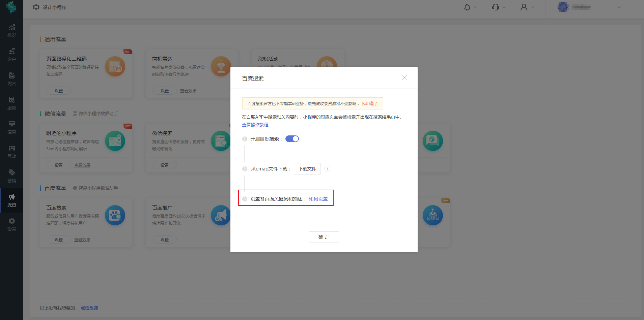Click the 百度推广 megaphone icon

coord(221,215)
